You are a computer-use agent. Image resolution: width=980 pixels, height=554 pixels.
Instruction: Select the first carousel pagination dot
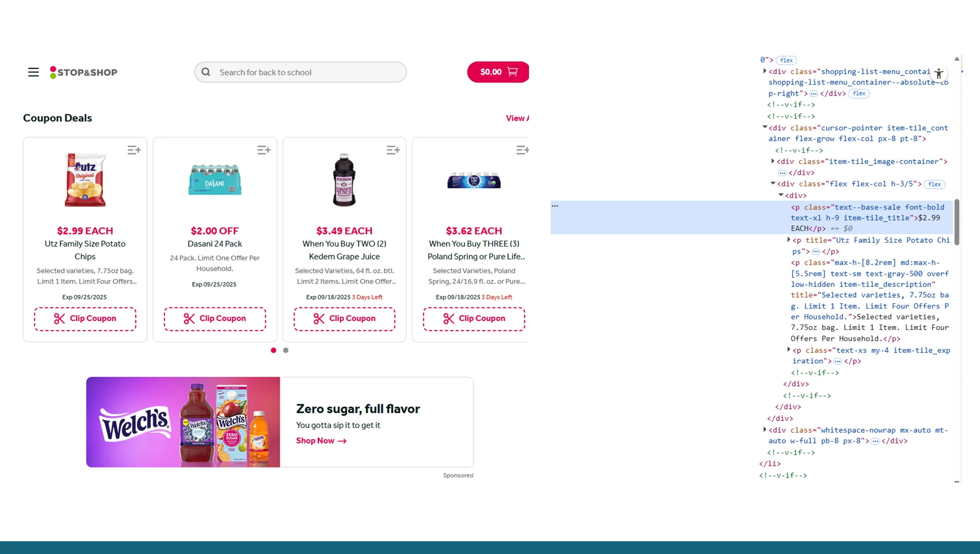tap(273, 350)
